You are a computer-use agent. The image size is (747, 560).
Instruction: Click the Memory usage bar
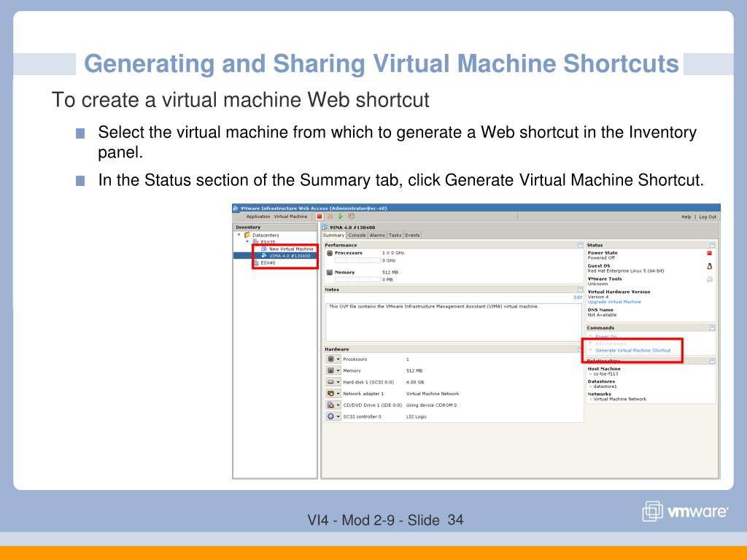[x=357, y=279]
